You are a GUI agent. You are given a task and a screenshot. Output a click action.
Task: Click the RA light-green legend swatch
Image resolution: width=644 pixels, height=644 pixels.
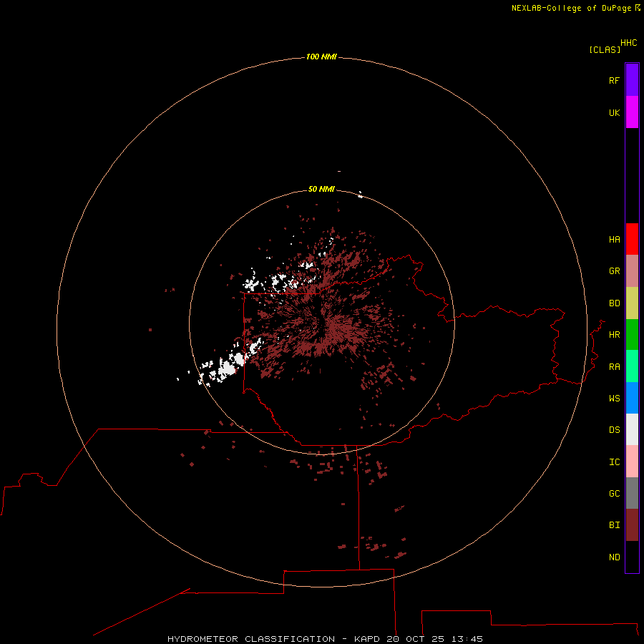pyautogui.click(x=632, y=366)
